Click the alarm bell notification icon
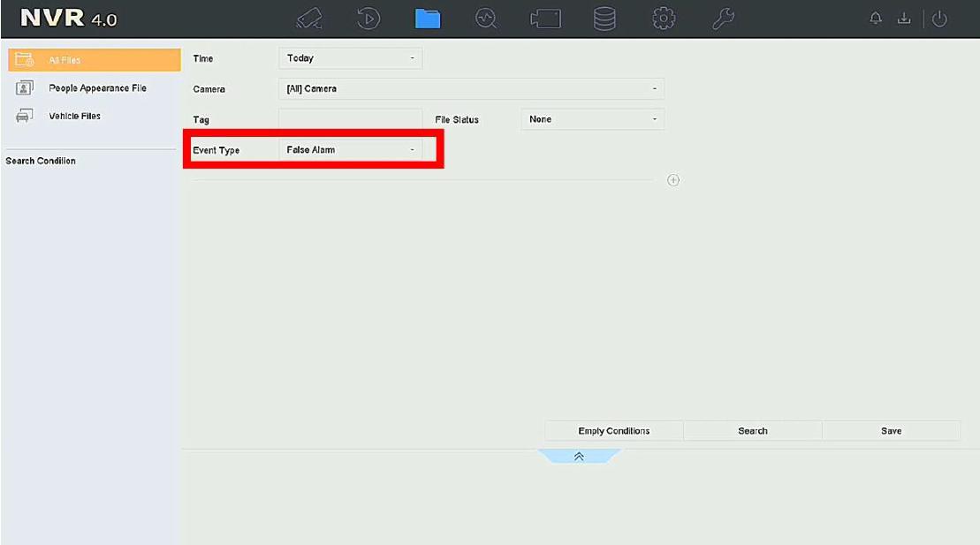This screenshot has width=980, height=545. 877,19
